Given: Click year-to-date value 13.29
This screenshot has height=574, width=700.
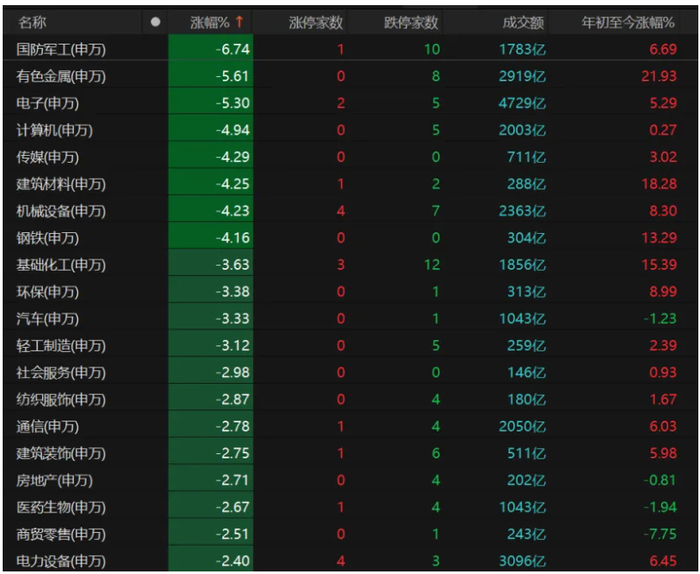Looking at the screenshot, I should tap(659, 238).
